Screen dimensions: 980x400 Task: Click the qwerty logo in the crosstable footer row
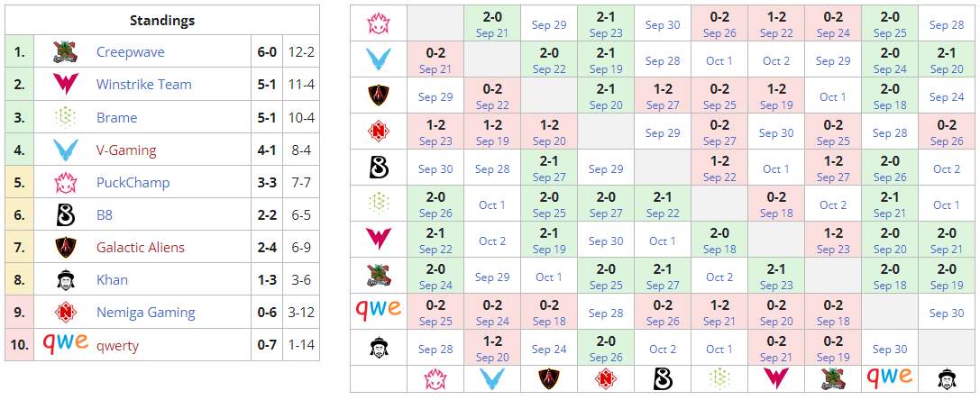coord(889,377)
